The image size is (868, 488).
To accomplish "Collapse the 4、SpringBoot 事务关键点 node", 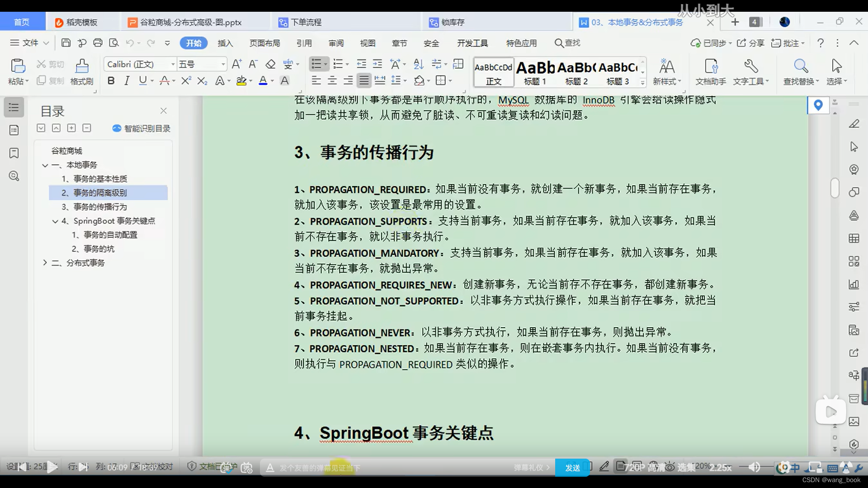I will tap(55, 221).
